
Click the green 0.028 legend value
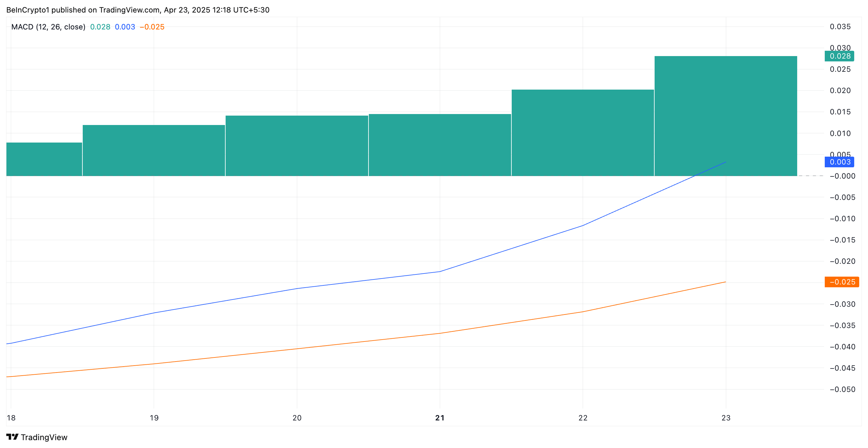100,27
